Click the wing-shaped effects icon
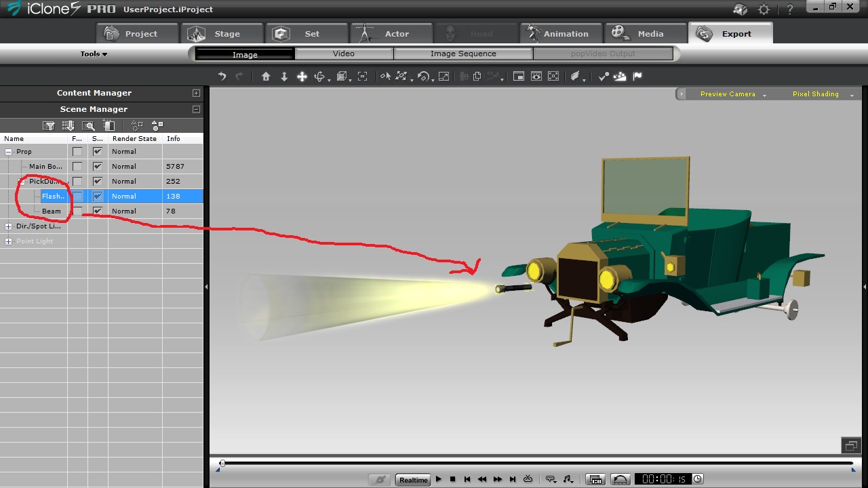Viewport: 868px width, 488px height. coord(575,77)
